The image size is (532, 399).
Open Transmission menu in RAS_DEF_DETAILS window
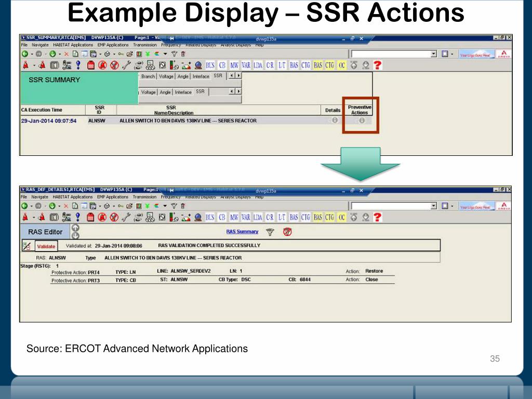pyautogui.click(x=144, y=197)
